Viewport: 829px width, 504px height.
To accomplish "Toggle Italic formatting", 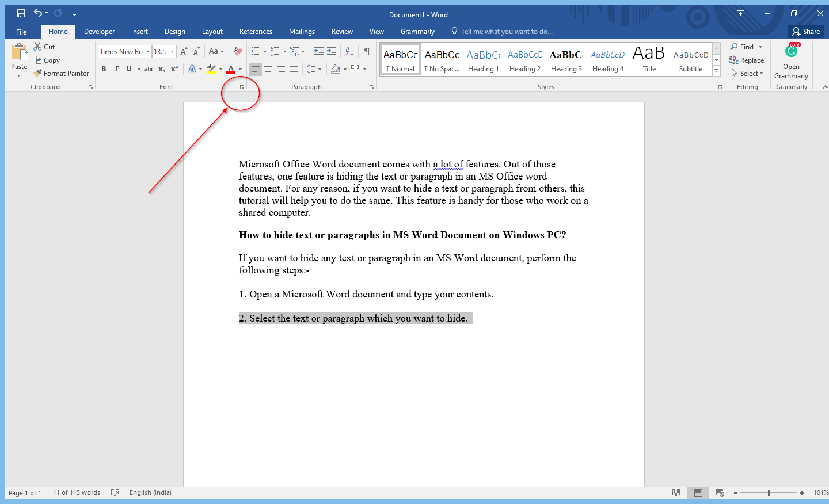I will (x=116, y=69).
